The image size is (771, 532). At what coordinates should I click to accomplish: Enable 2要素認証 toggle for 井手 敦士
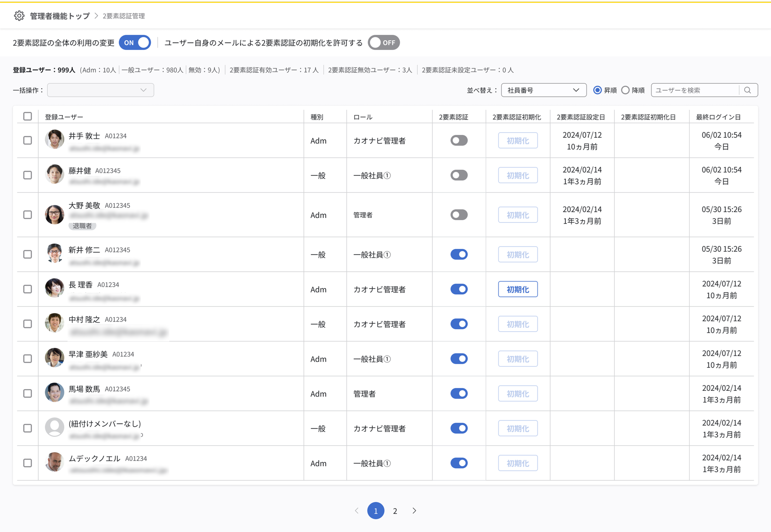point(459,140)
